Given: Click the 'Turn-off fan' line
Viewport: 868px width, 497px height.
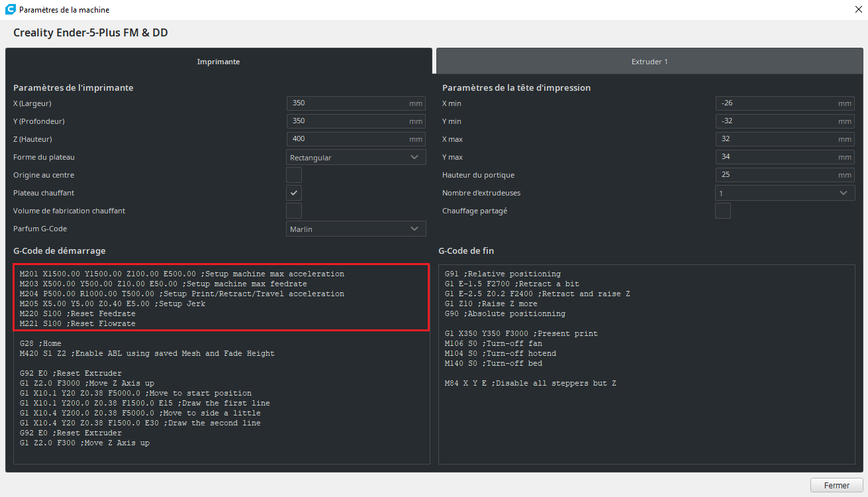Looking at the screenshot, I should 493,343.
